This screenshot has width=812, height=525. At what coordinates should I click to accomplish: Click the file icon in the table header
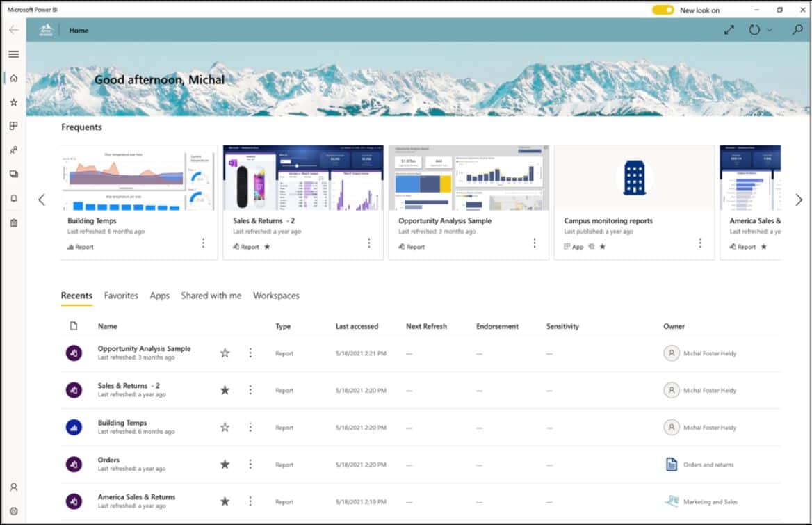(74, 325)
